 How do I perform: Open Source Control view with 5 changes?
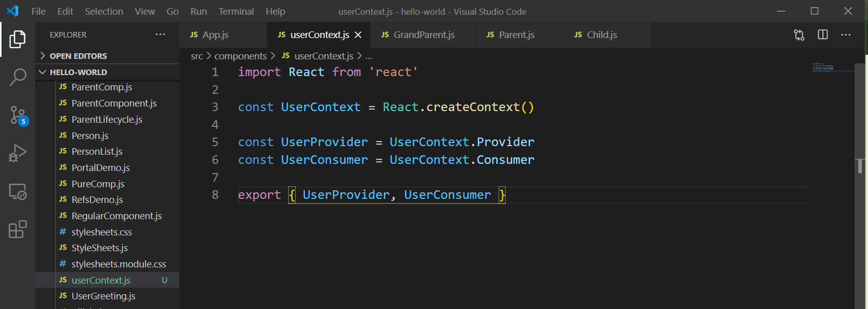19,116
